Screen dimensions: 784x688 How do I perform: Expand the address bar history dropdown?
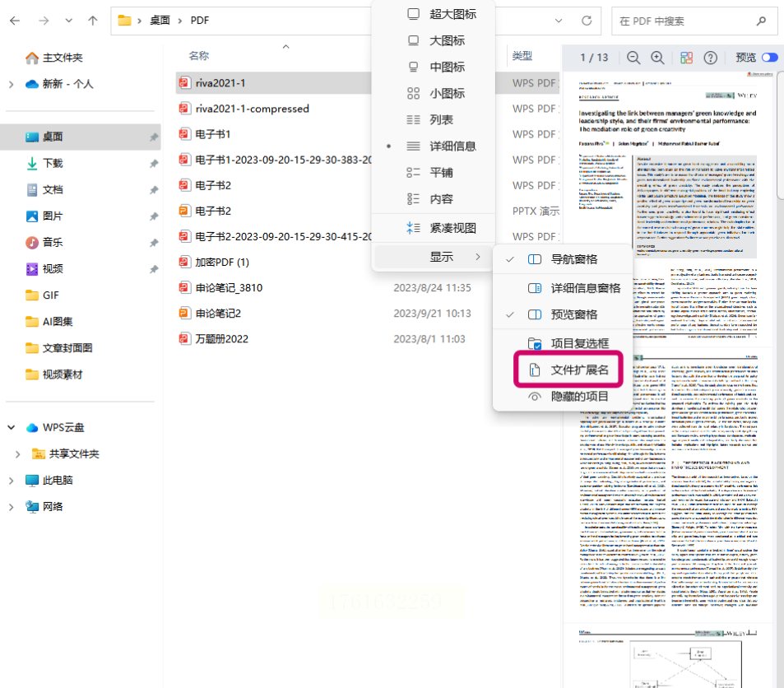coord(559,21)
